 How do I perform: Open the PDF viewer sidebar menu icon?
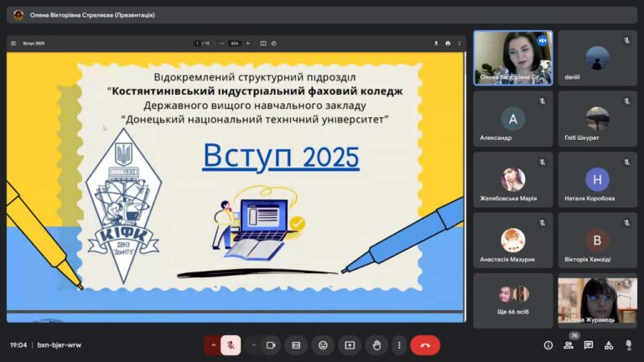pyautogui.click(x=13, y=43)
